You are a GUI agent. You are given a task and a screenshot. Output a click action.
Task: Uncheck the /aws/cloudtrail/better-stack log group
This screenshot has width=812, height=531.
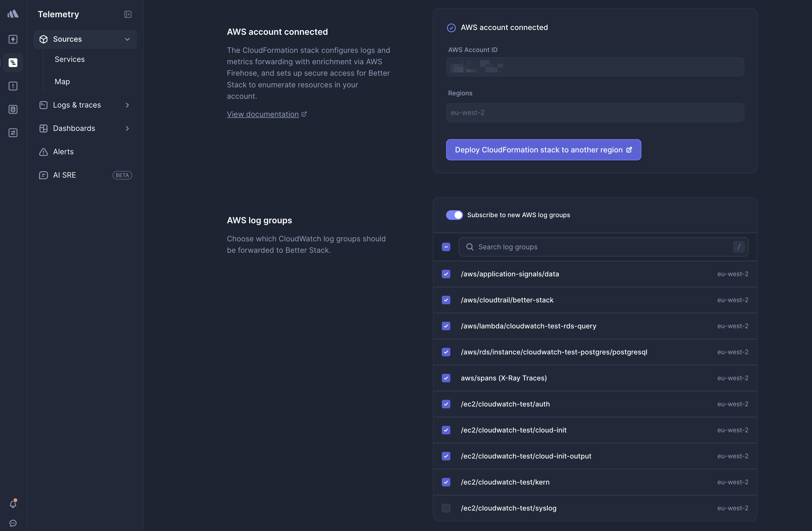446,300
